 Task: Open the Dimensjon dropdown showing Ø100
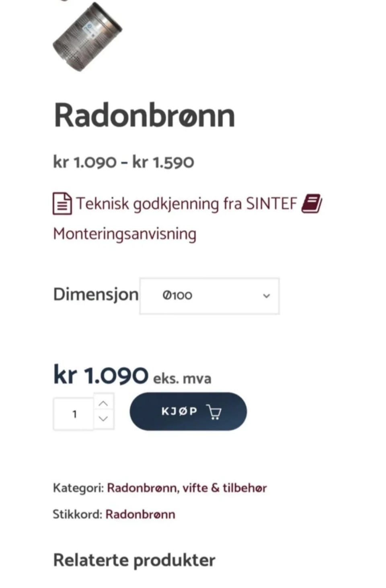[x=209, y=296]
